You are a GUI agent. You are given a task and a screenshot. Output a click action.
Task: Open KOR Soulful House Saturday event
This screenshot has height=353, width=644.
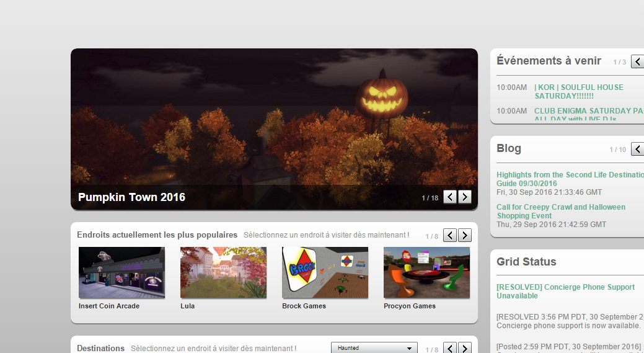coord(579,92)
